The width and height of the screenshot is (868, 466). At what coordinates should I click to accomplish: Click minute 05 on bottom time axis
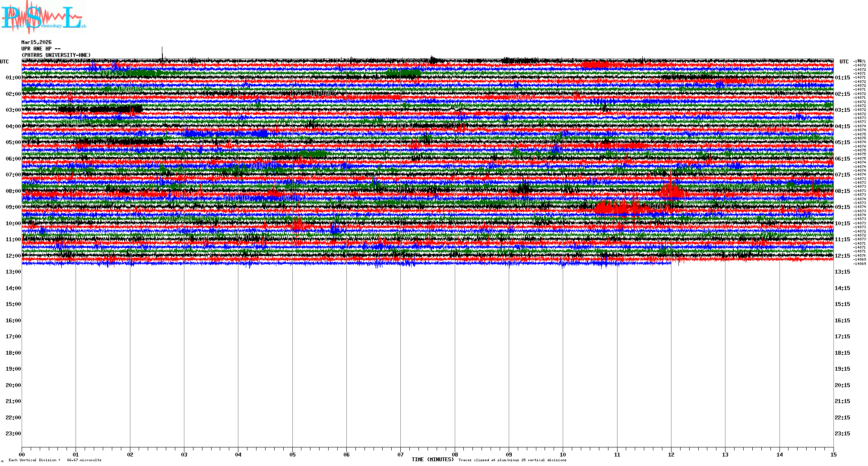292,454
